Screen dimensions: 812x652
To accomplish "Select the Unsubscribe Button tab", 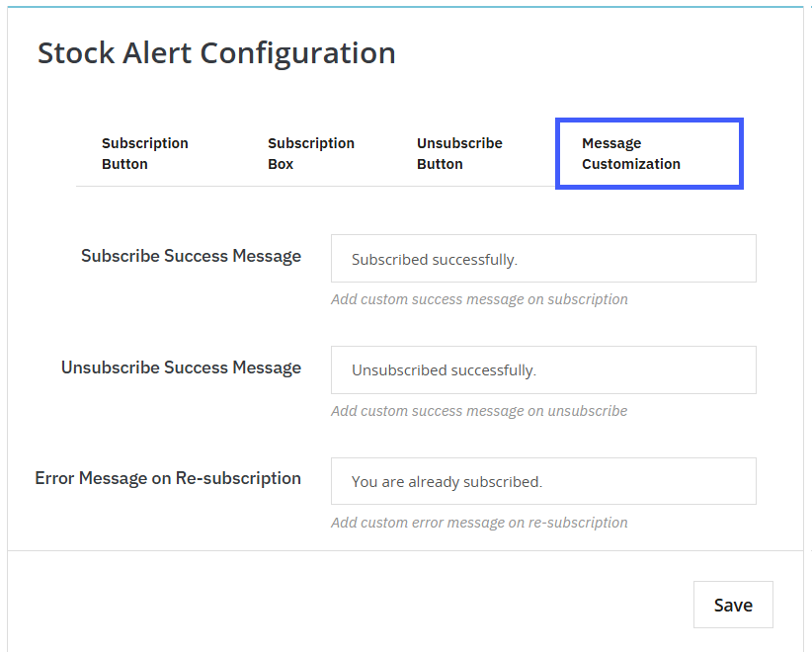I will pos(459,153).
